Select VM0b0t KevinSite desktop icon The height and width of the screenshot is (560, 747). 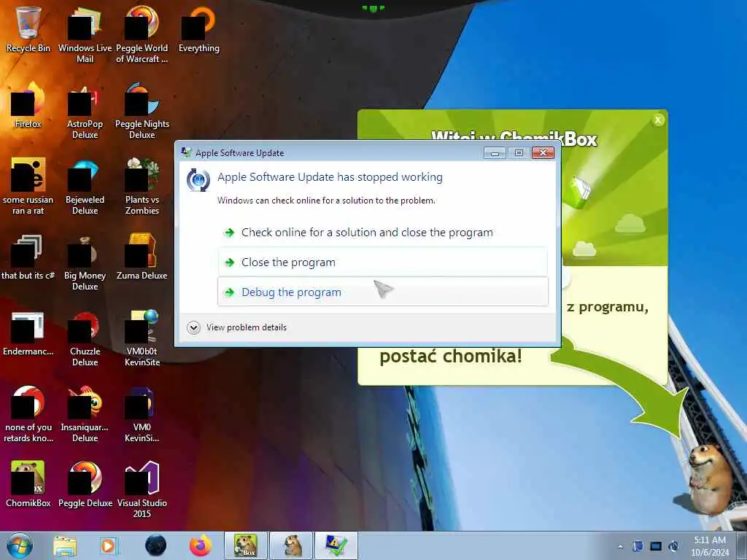(142, 338)
